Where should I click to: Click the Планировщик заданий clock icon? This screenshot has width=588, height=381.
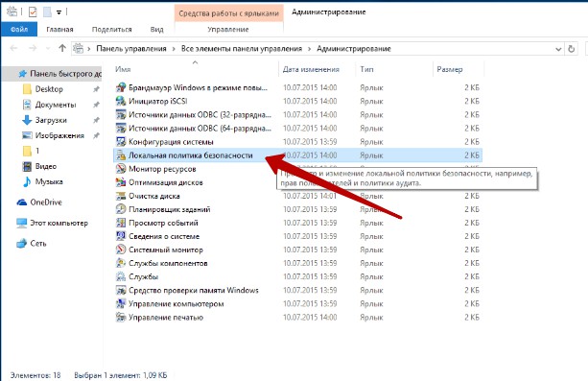coord(121,209)
